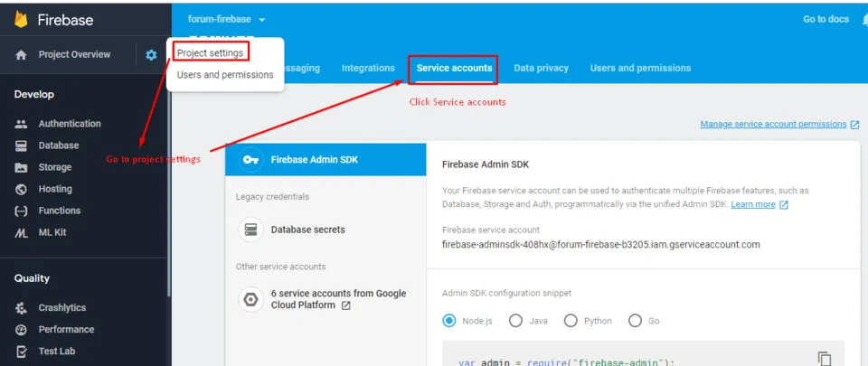Click the Database icon in sidebar
868x366 pixels.
tap(21, 145)
